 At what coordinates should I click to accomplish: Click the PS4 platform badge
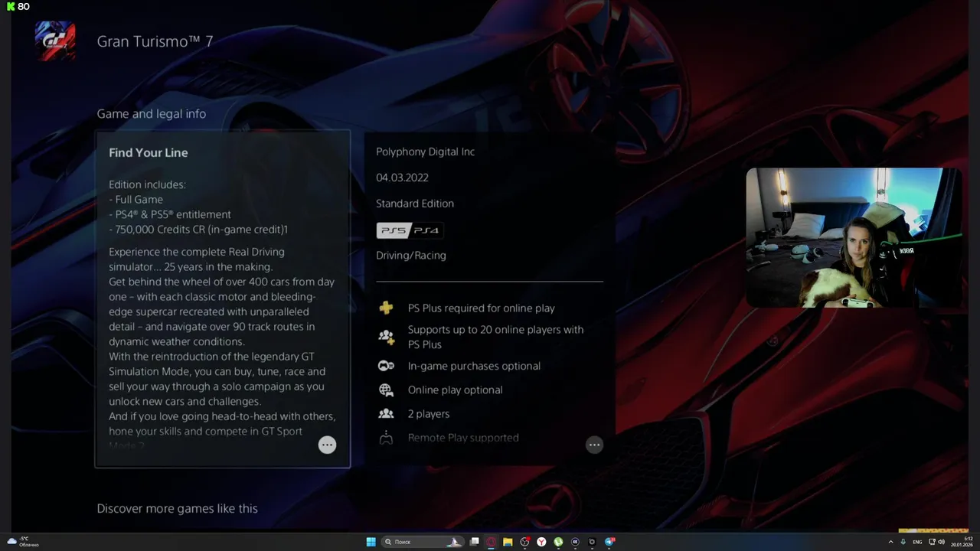pyautogui.click(x=426, y=230)
